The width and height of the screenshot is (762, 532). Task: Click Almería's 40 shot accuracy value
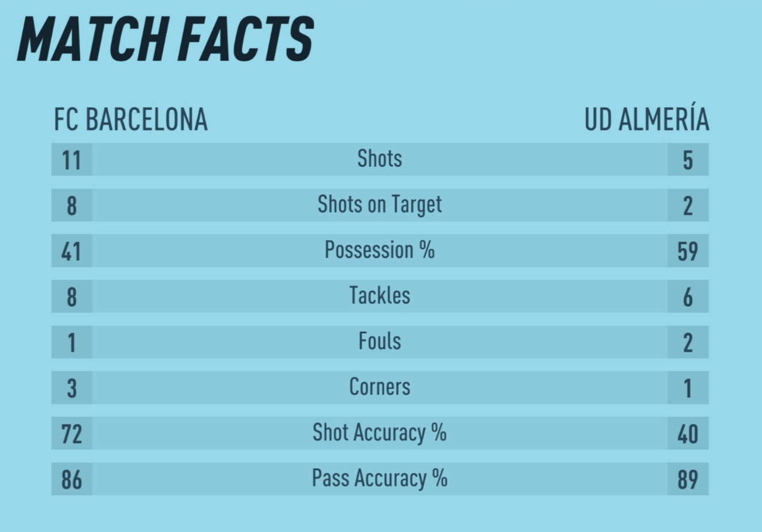click(x=688, y=434)
